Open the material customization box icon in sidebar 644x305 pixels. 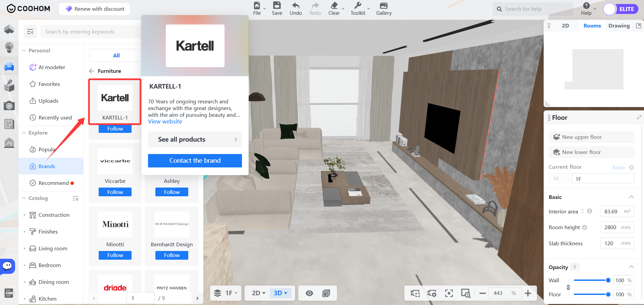[9, 86]
